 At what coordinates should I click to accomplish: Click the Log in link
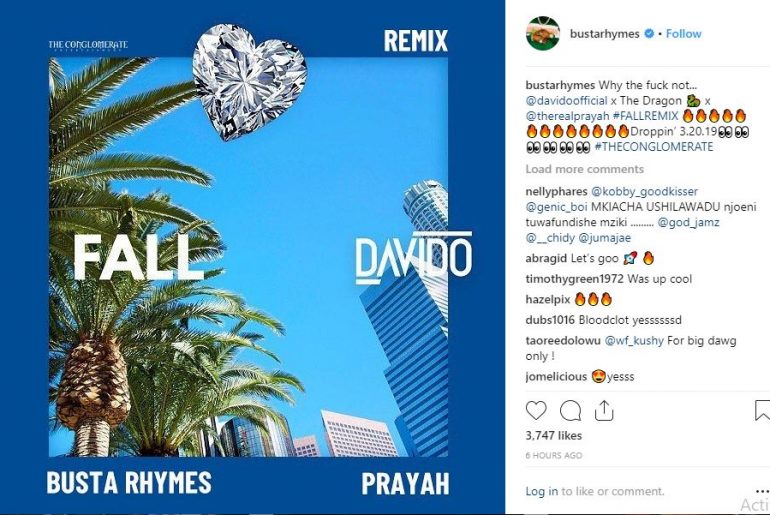point(542,491)
